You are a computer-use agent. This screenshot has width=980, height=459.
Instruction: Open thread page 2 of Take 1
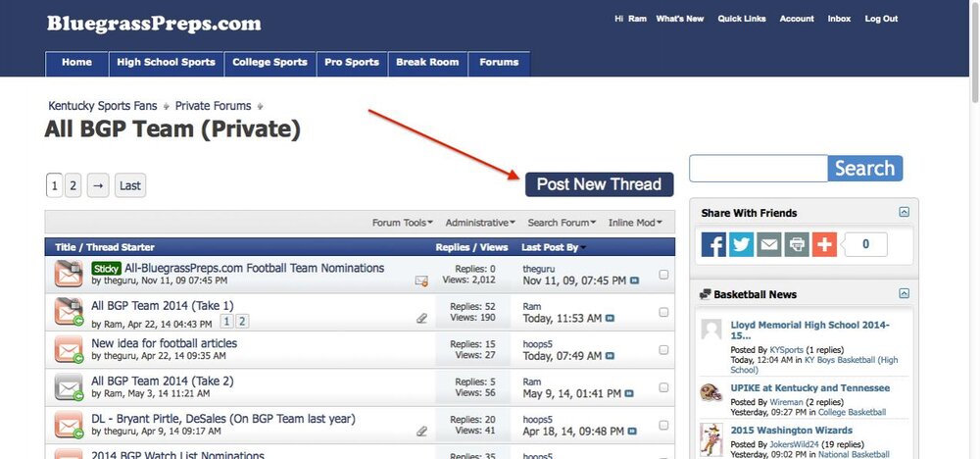point(241,322)
